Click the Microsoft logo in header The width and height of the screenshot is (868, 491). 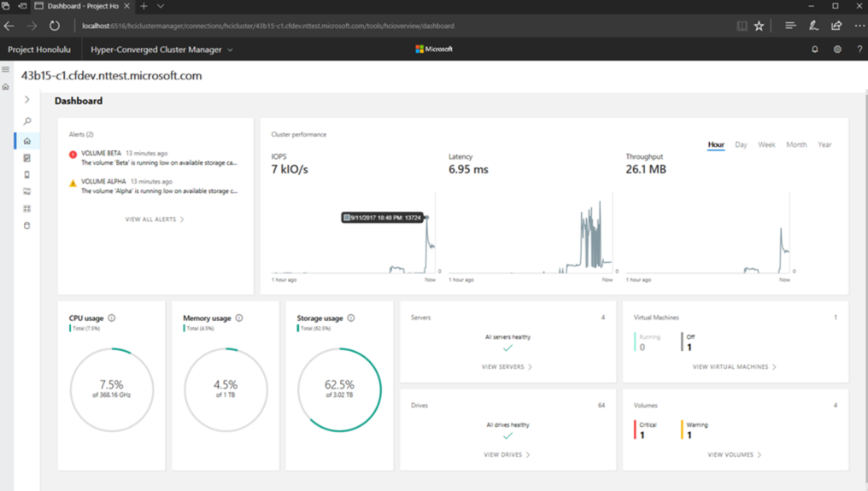pyautogui.click(x=434, y=50)
